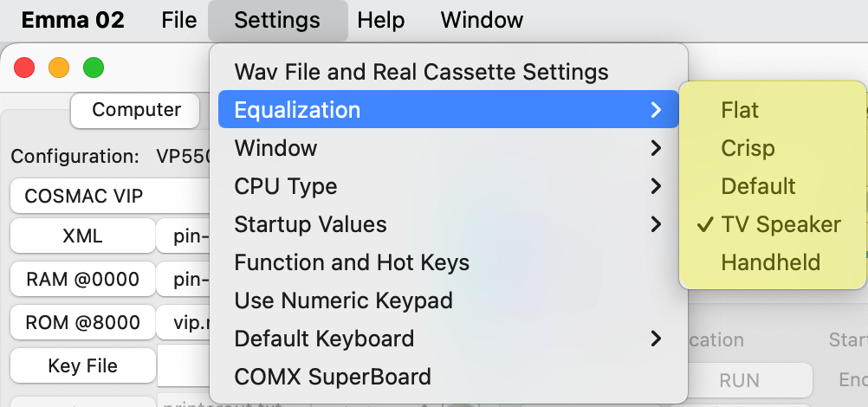Click the Key File button

coord(83,365)
